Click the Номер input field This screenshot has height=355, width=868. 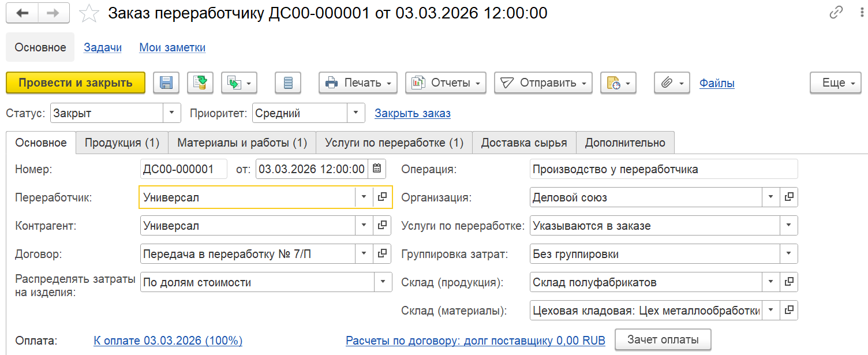point(184,169)
